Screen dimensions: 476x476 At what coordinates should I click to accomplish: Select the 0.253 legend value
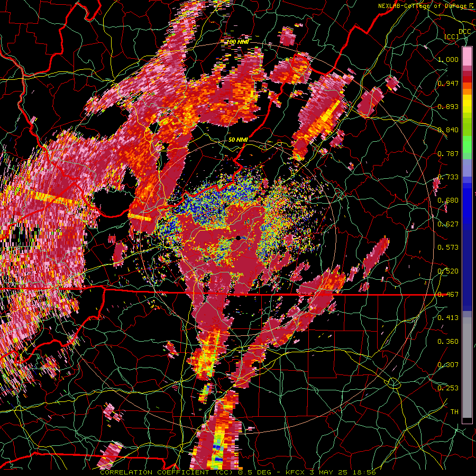click(x=448, y=388)
